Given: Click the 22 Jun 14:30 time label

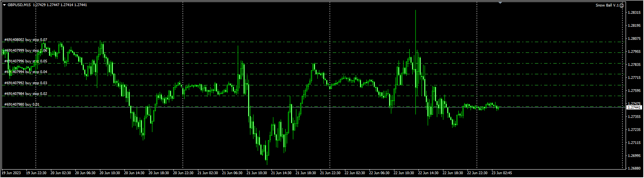Looking at the screenshot, I should 428,173.
